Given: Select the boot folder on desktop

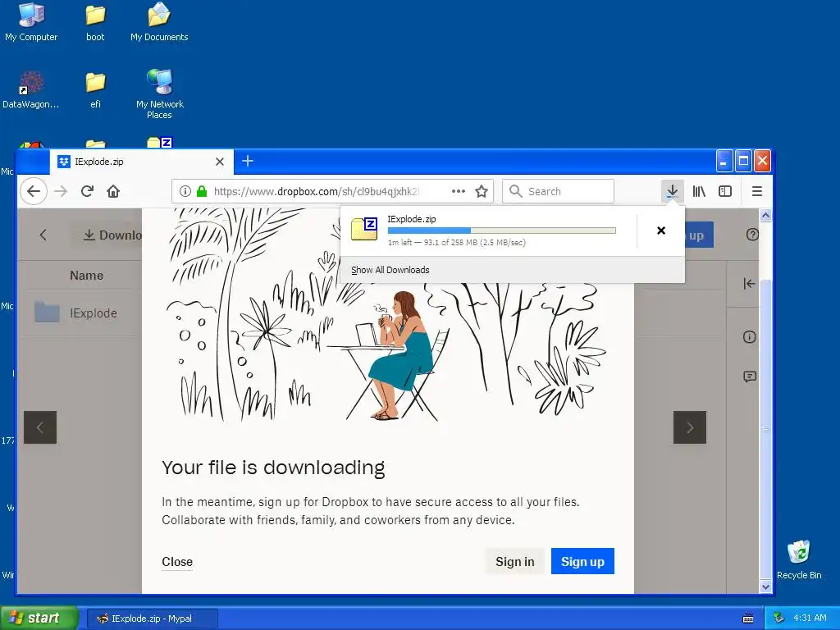Looking at the screenshot, I should tap(95, 22).
